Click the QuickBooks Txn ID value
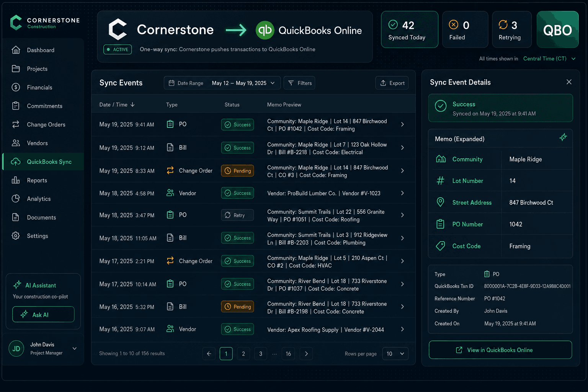 (527, 286)
